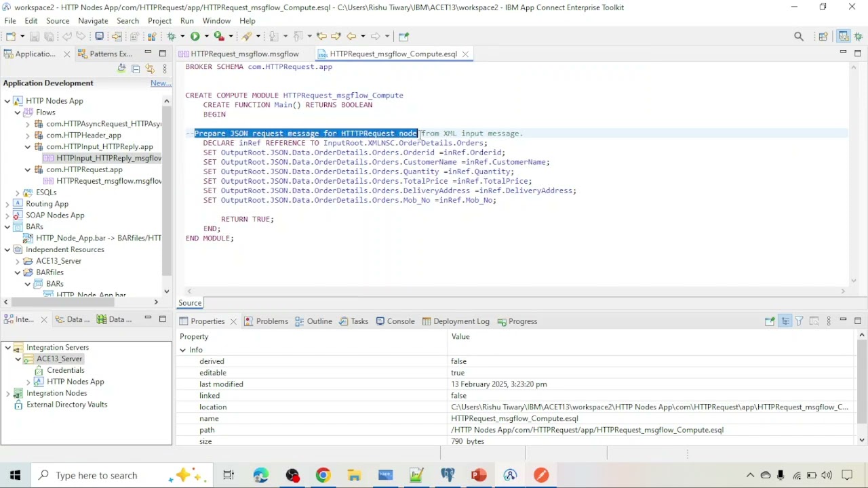
Task: Click the Back navigation arrow icon
Action: click(351, 36)
